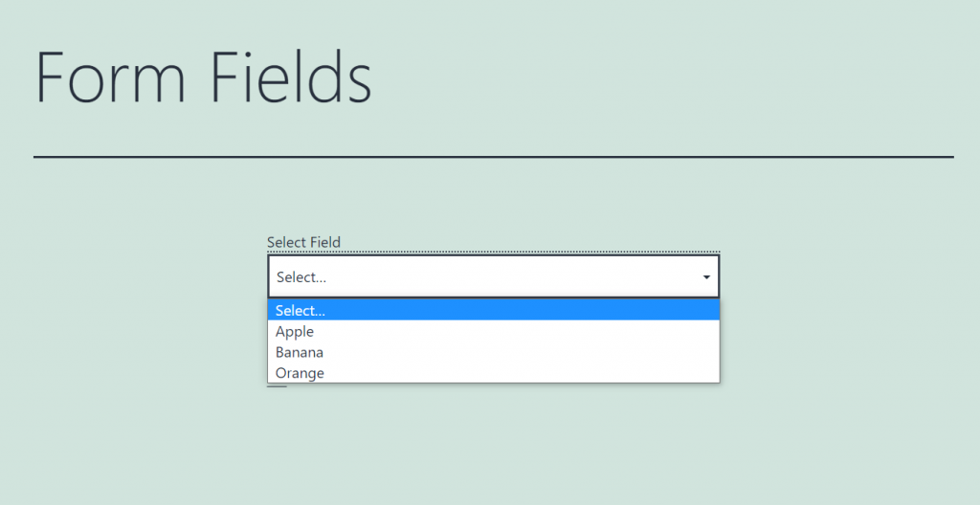This screenshot has height=505, width=980.
Task: Close the list via the small triangle arrow
Action: (706, 276)
